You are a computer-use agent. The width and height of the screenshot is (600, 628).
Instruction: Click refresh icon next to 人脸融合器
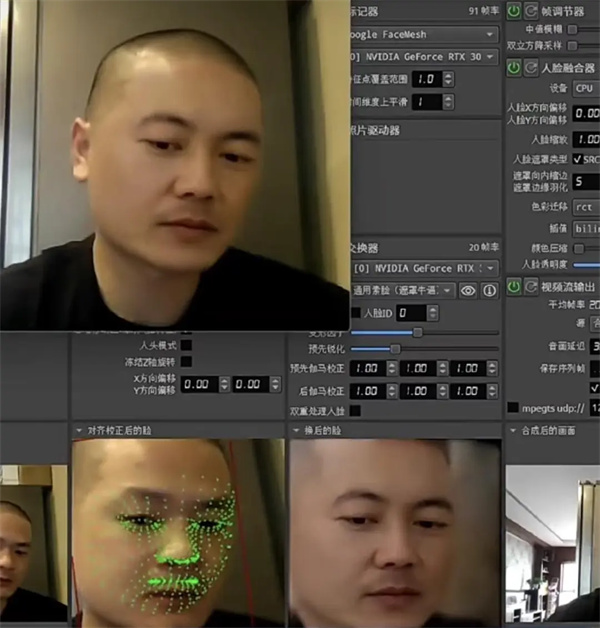(x=531, y=68)
